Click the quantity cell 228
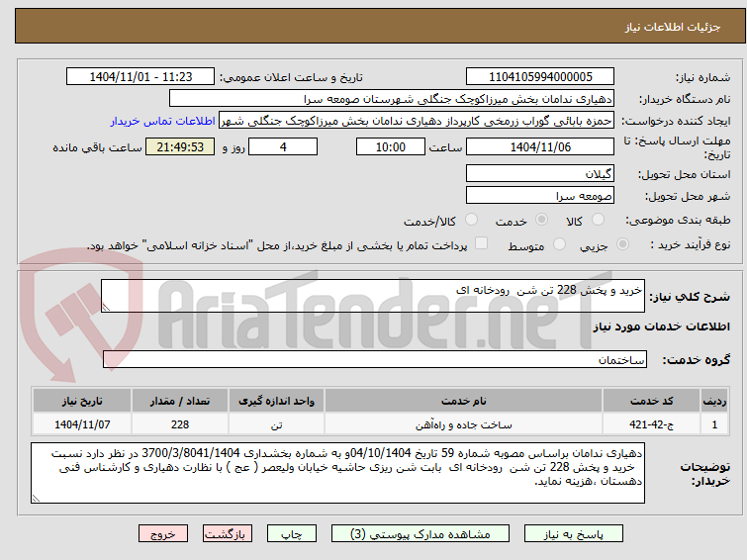747x560 pixels. tap(180, 424)
